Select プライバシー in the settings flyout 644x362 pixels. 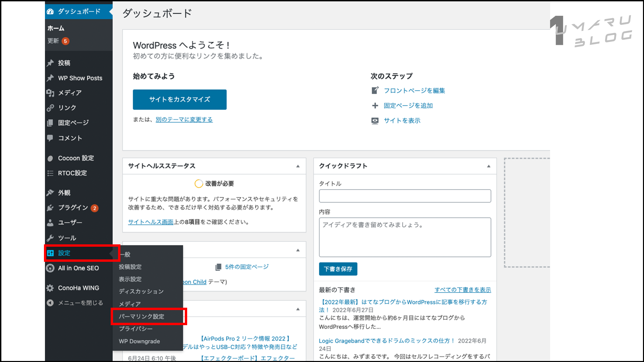(136, 329)
